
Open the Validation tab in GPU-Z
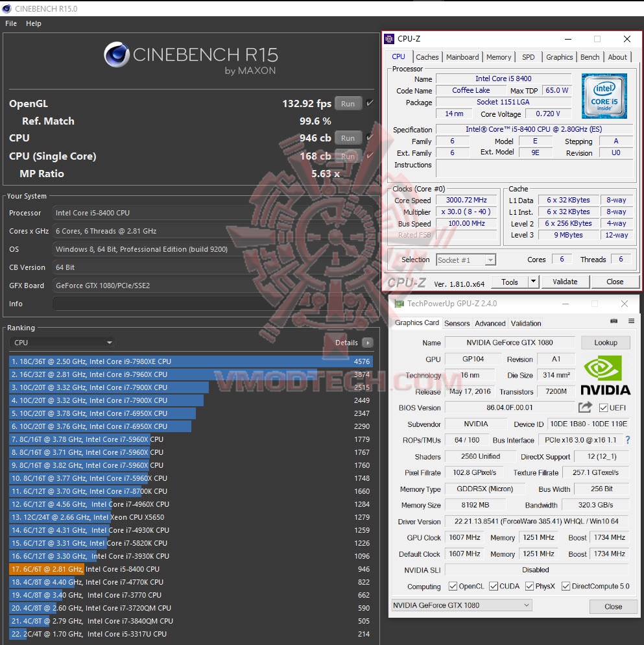click(x=526, y=323)
